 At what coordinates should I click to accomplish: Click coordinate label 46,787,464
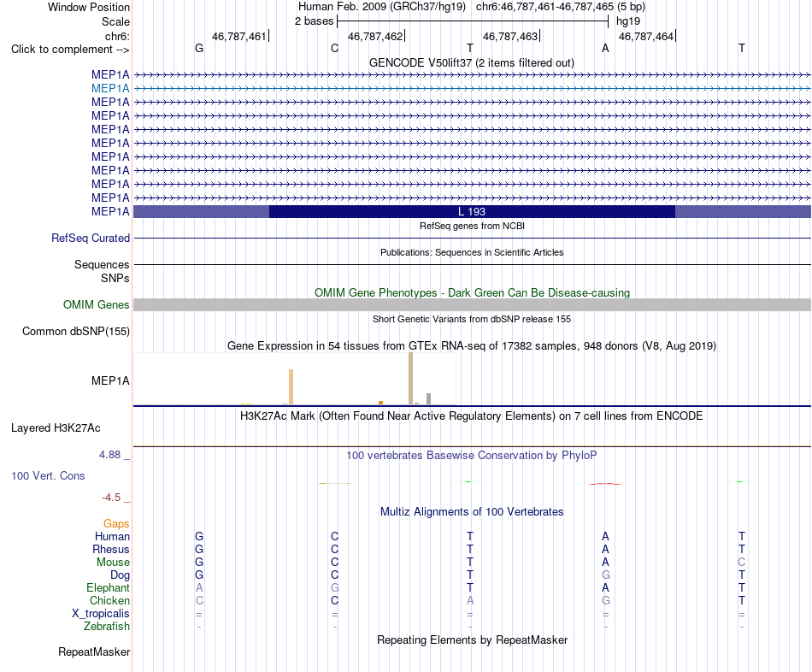tap(646, 36)
